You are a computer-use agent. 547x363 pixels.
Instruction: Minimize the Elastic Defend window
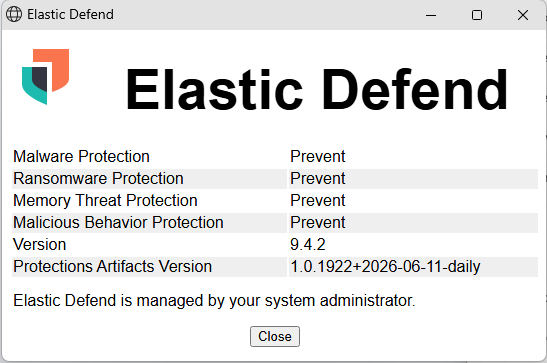coord(431,15)
